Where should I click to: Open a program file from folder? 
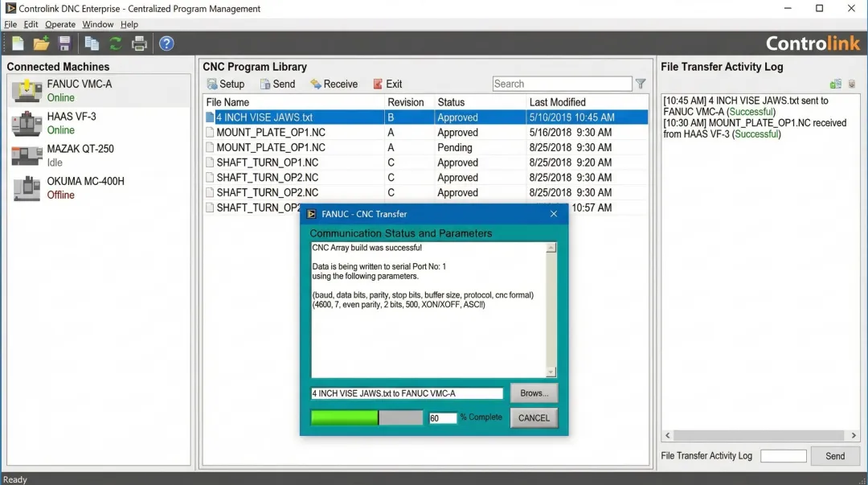pyautogui.click(x=39, y=43)
